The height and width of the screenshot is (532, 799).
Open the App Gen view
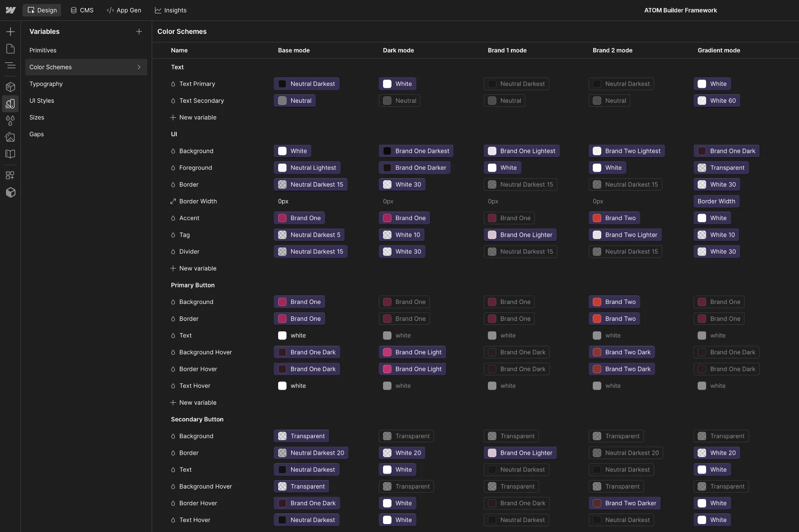[x=124, y=10]
